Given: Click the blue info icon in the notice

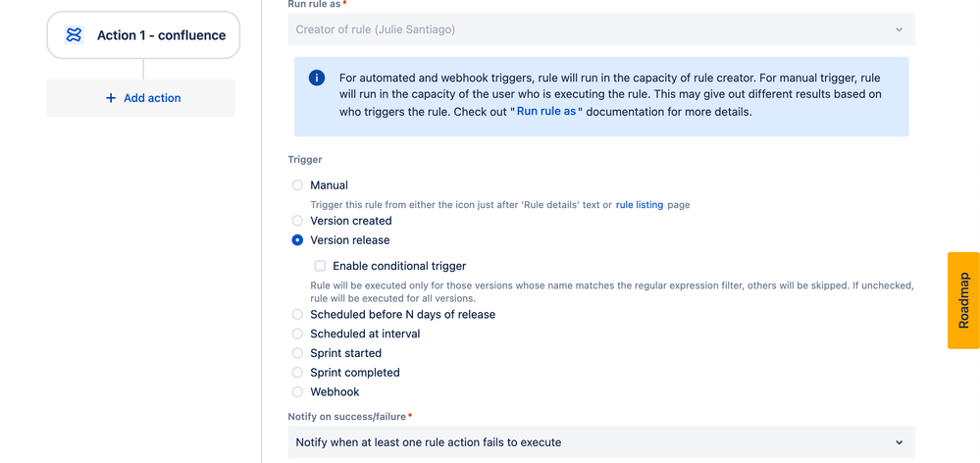Looking at the screenshot, I should click(x=317, y=78).
